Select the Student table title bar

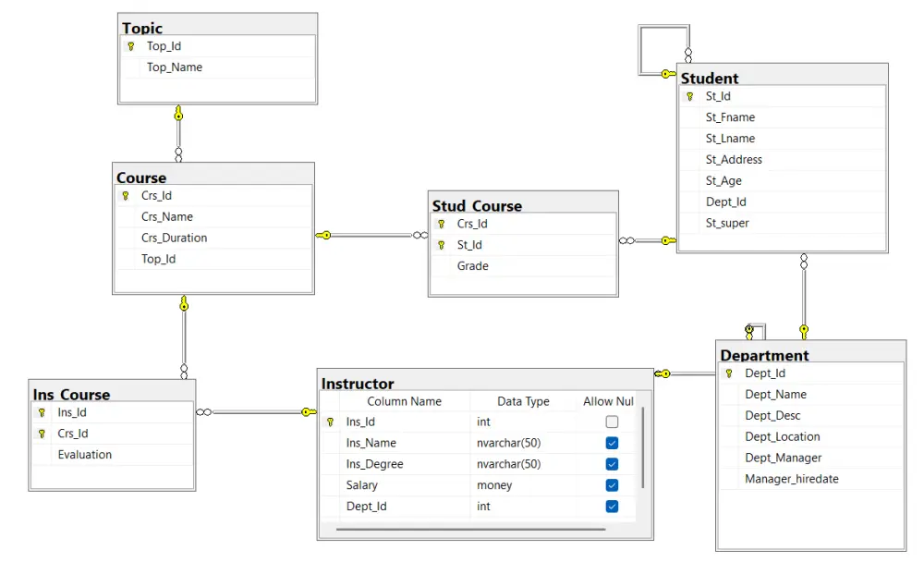click(782, 75)
